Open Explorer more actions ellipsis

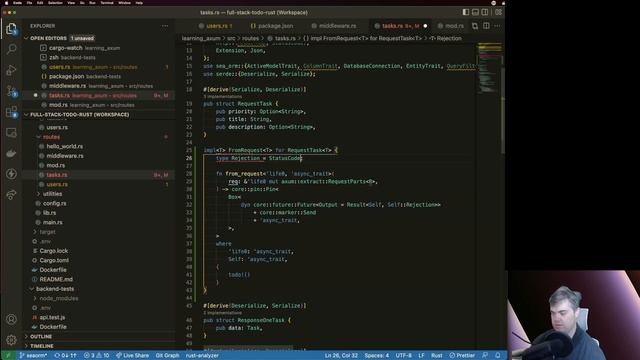165,26
